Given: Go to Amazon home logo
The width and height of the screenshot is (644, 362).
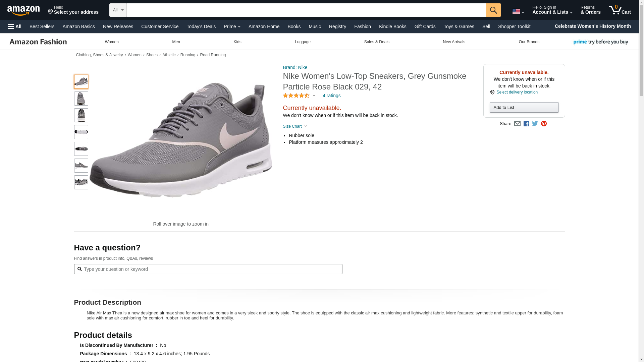Looking at the screenshot, I should pyautogui.click(x=23, y=10).
